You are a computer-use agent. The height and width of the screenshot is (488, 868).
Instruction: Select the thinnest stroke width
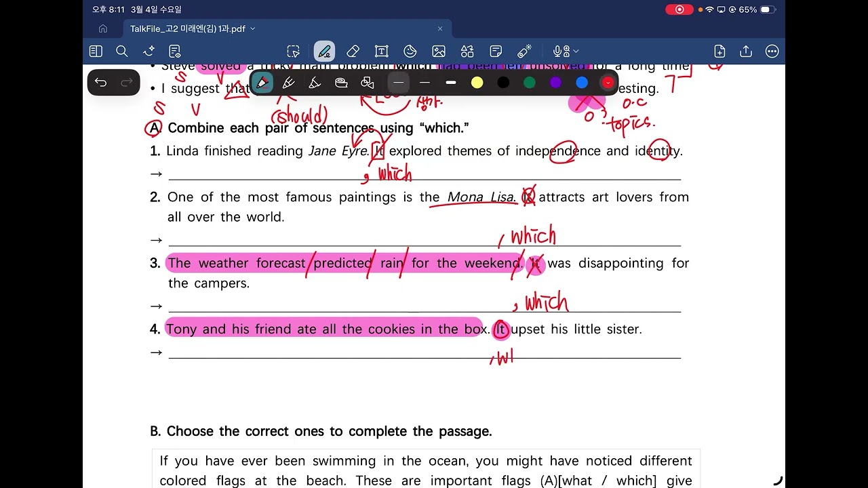(399, 83)
